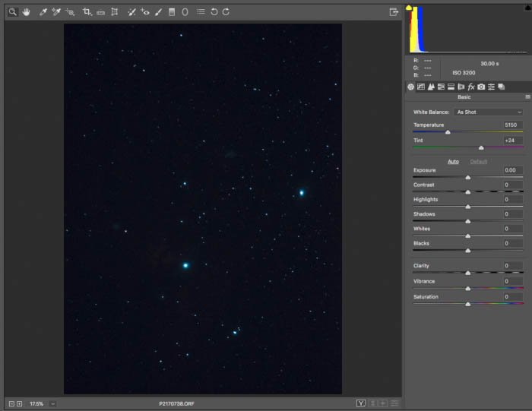Screen dimensions: 532x411
Task: Click the zoom in plus button
Action: point(19,403)
